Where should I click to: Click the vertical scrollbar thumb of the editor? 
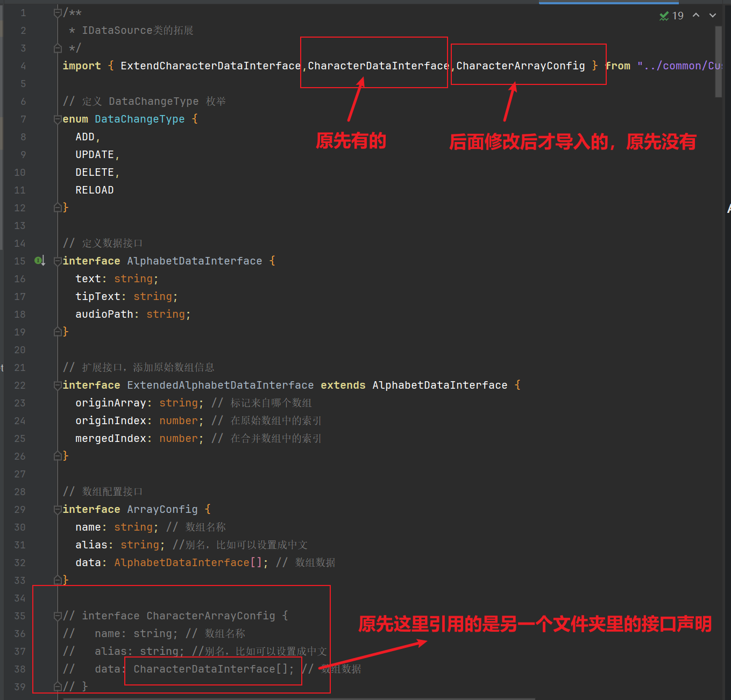click(x=719, y=62)
